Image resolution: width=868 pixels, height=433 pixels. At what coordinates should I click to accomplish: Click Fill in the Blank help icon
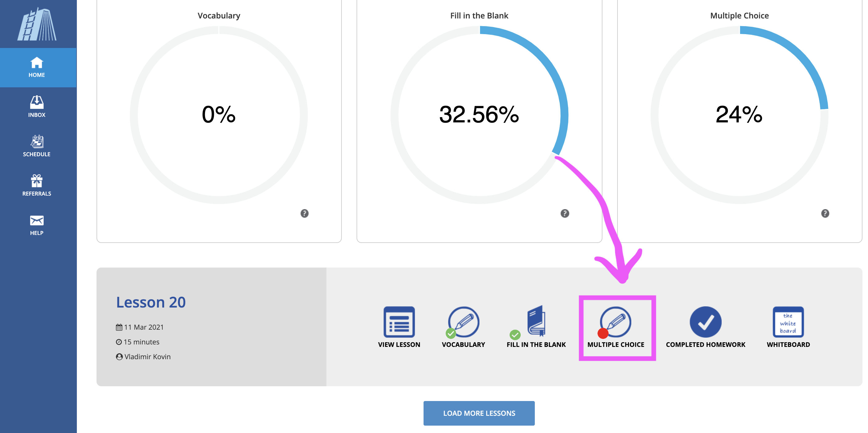[x=565, y=213]
